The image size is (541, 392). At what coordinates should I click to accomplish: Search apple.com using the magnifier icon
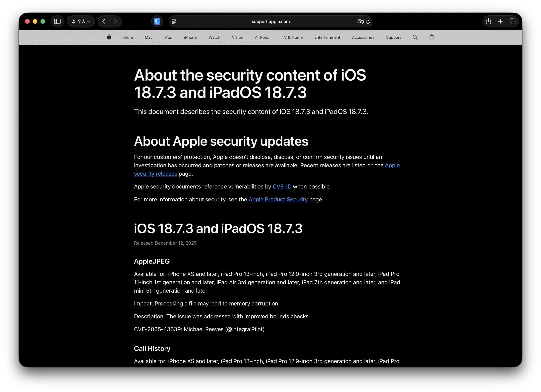point(415,37)
